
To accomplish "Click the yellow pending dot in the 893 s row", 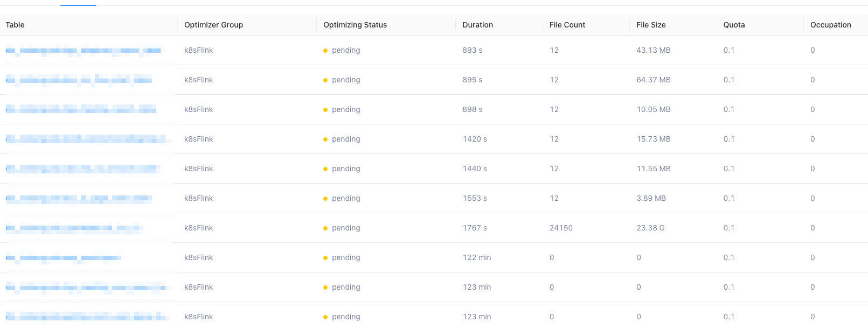I will (325, 51).
